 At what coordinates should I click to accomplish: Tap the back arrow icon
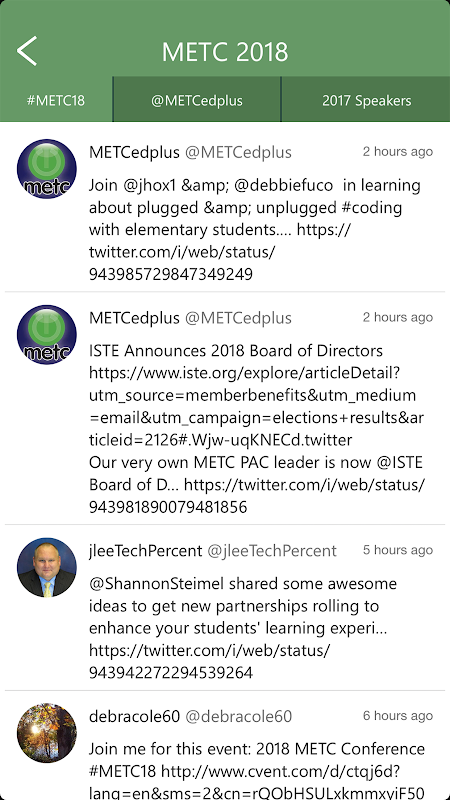point(27,51)
